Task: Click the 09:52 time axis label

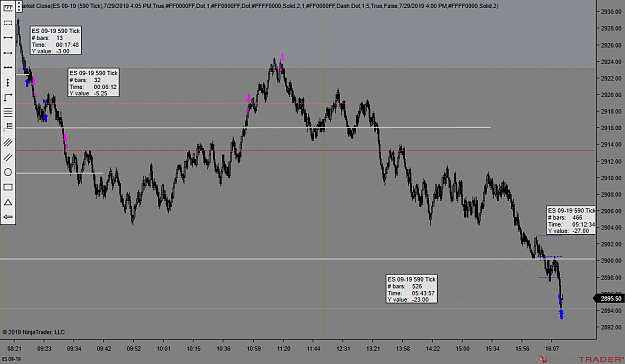Action: (x=134, y=348)
